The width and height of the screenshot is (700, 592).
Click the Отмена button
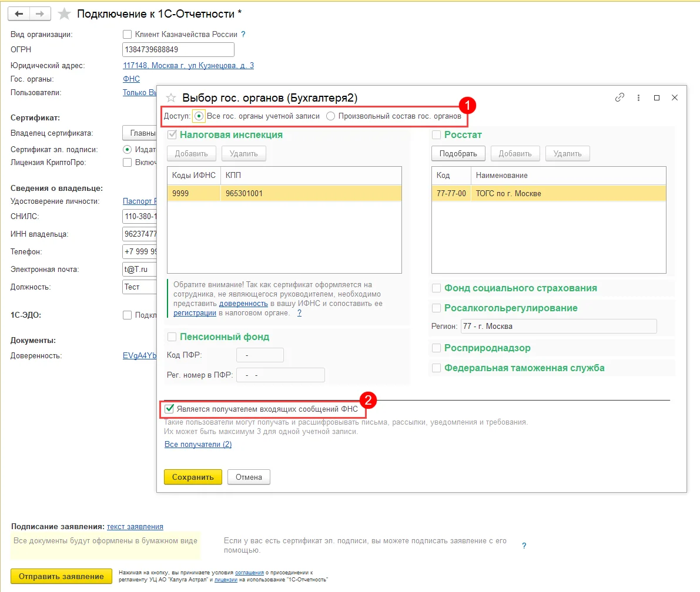point(249,477)
